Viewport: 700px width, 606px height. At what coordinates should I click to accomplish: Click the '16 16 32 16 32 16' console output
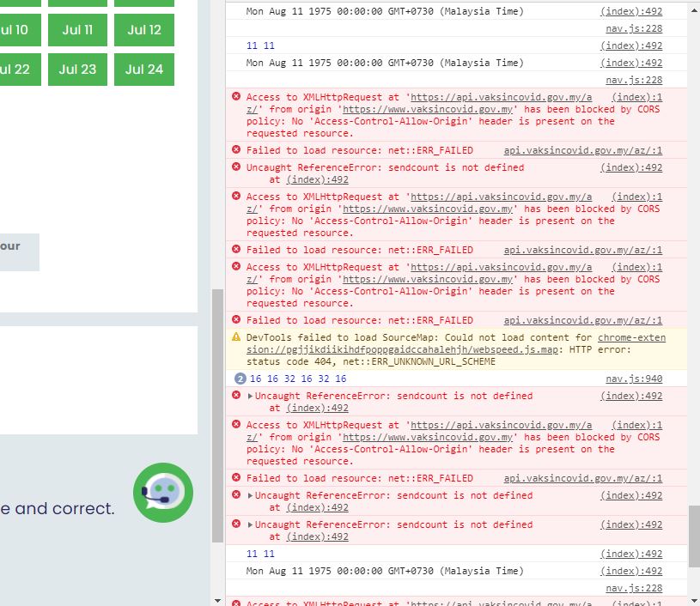(298, 379)
